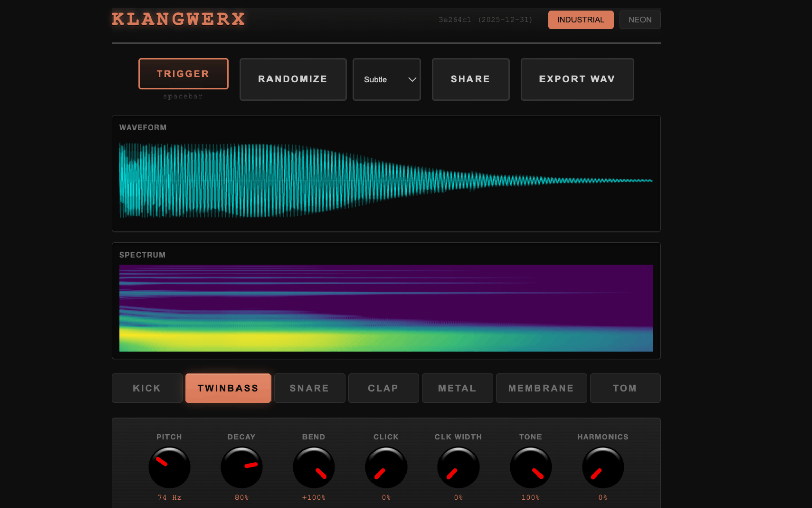This screenshot has height=508, width=812.
Task: Open the Subtle randomization intensity dropdown
Action: 387,79
